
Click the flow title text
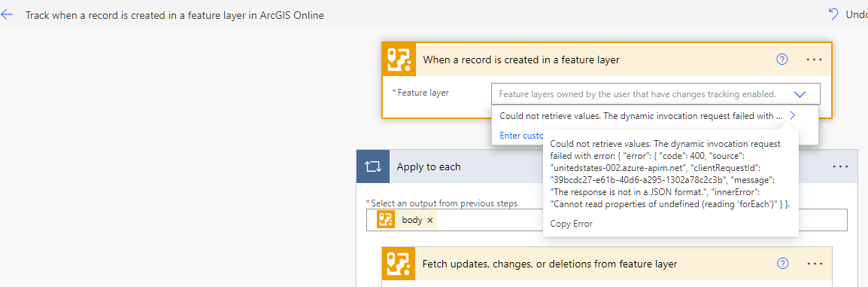[175, 15]
